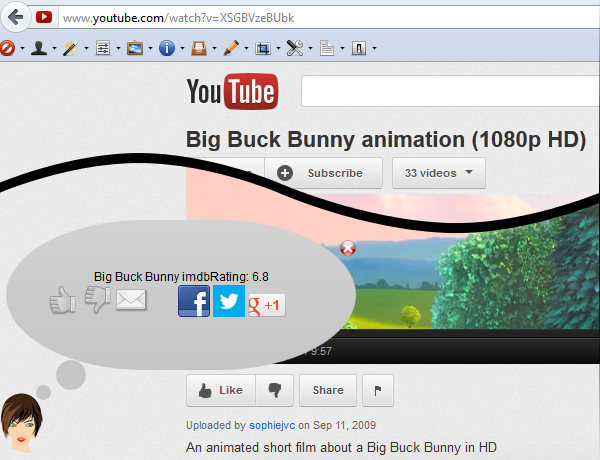Open dropdown next to crop icon

pyautogui.click(x=279, y=48)
